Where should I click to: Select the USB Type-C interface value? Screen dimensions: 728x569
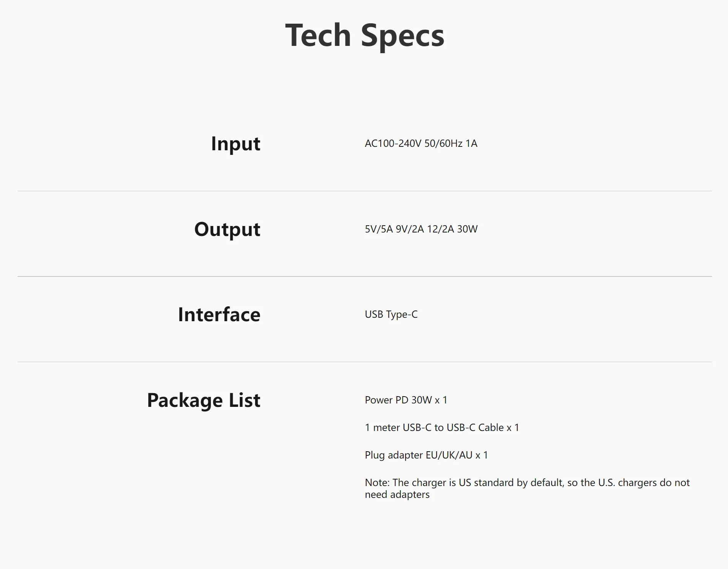point(391,315)
